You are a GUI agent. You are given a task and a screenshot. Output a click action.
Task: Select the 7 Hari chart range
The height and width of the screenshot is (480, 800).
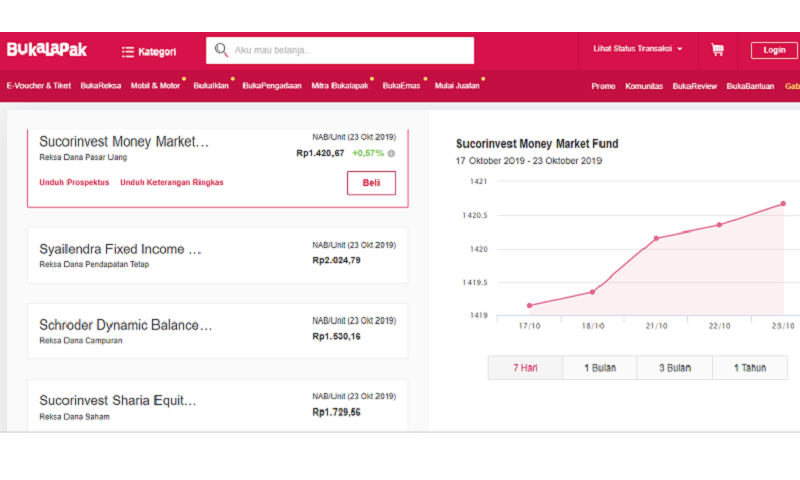(525, 368)
